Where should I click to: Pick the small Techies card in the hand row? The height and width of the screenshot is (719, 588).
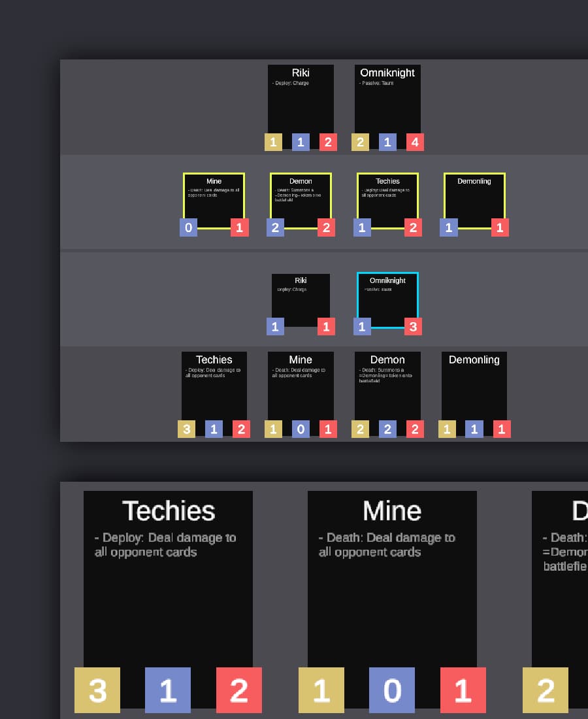pyautogui.click(x=214, y=393)
